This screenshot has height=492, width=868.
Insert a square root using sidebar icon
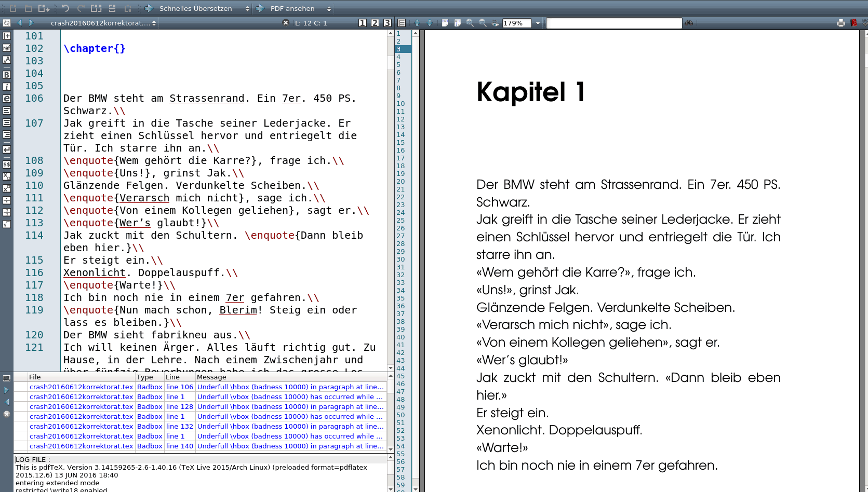7,224
